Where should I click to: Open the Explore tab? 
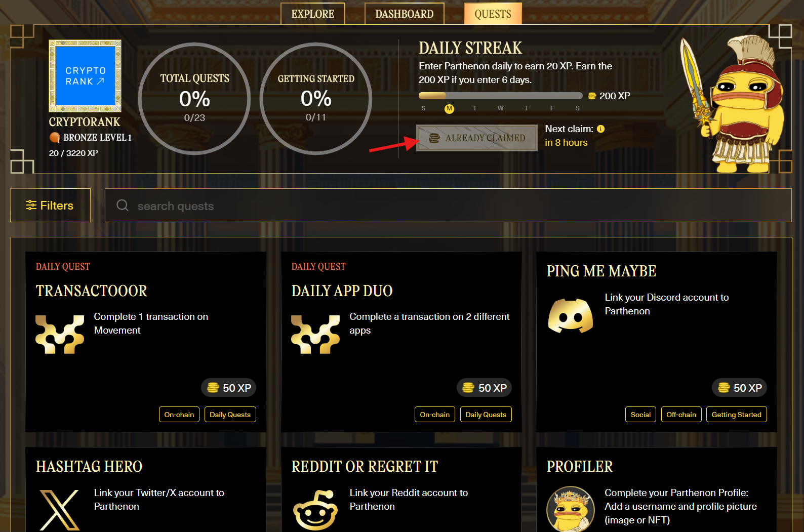click(x=313, y=14)
